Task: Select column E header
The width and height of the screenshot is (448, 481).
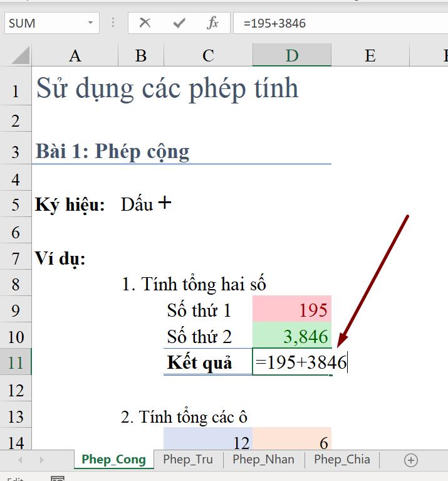Action: pyautogui.click(x=370, y=55)
